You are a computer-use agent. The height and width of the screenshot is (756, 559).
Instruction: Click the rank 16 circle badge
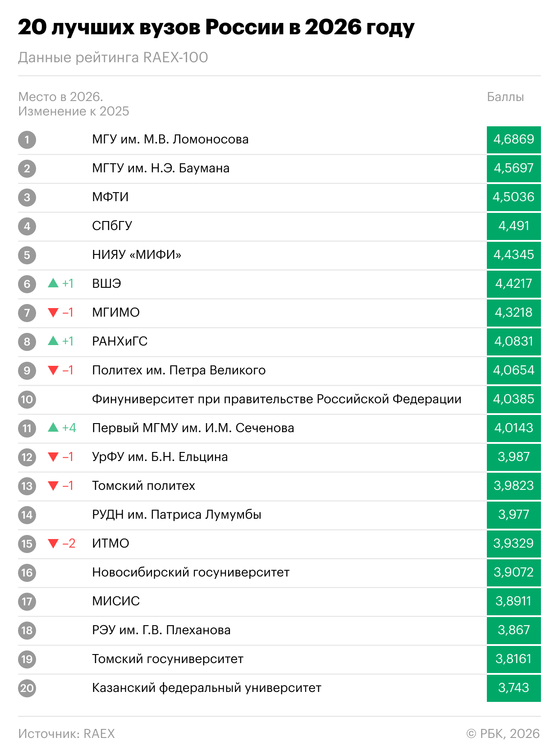coord(27,573)
